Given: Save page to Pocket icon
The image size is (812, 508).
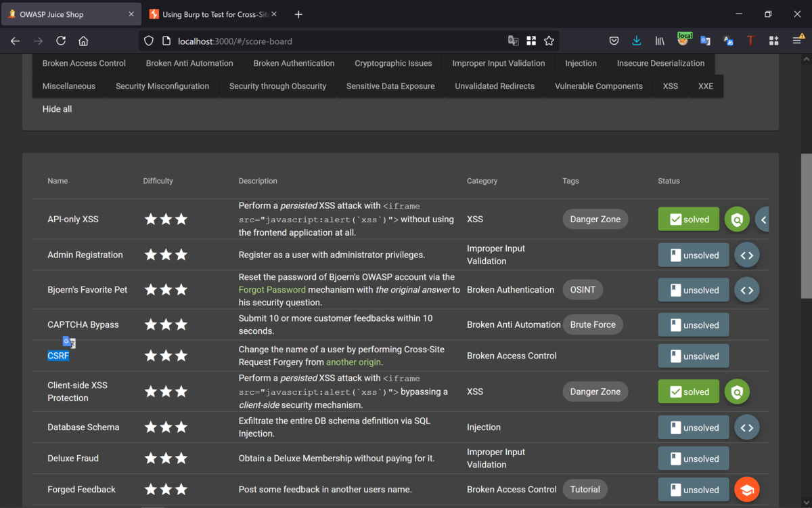Looking at the screenshot, I should pyautogui.click(x=614, y=41).
